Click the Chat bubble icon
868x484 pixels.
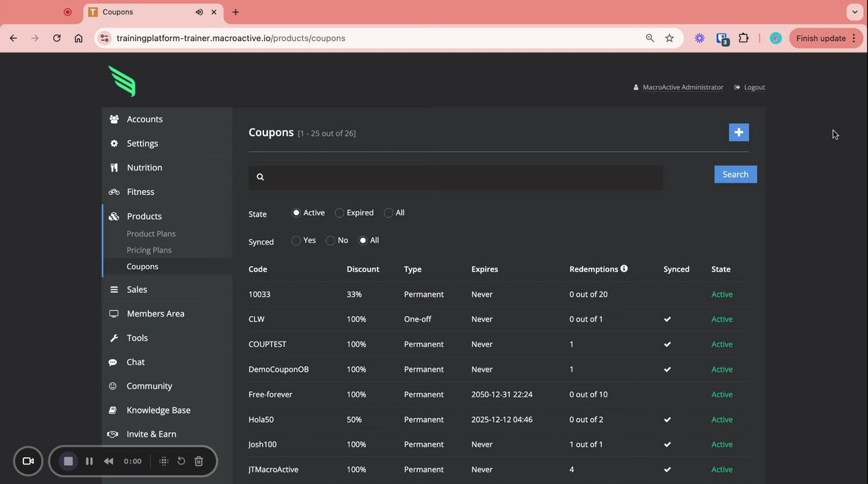[113, 362]
